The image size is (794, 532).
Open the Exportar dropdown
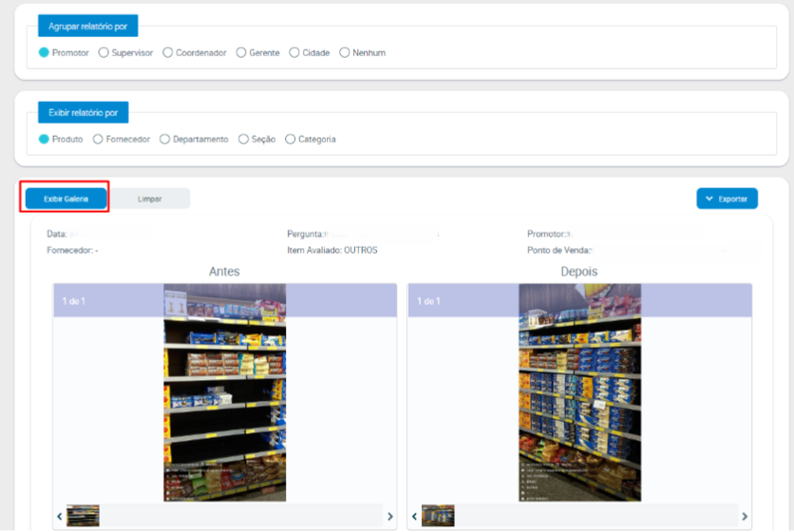click(727, 199)
